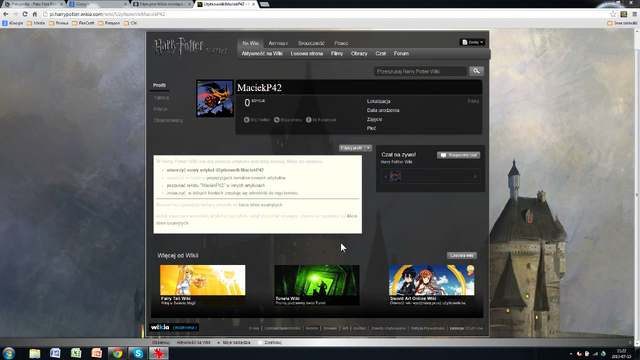Image resolution: width=640 pixels, height=360 pixels.
Task: Open the Społeczność navigation tab
Action: (x=311, y=43)
